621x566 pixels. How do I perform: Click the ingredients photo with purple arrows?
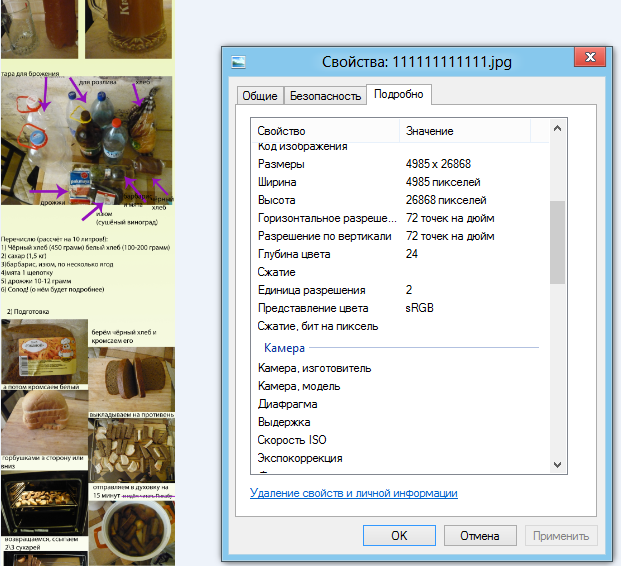[x=87, y=141]
